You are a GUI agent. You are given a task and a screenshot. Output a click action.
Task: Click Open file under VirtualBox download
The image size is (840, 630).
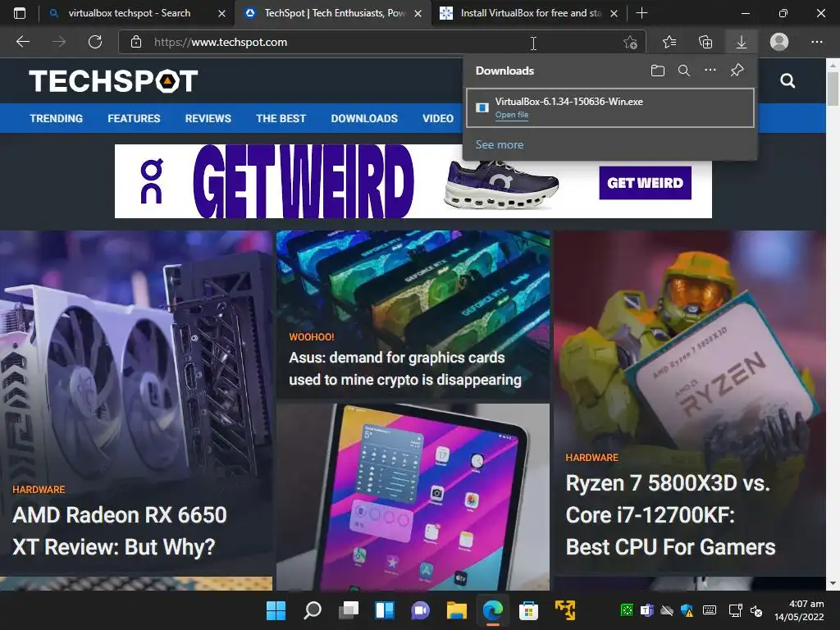tap(512, 115)
